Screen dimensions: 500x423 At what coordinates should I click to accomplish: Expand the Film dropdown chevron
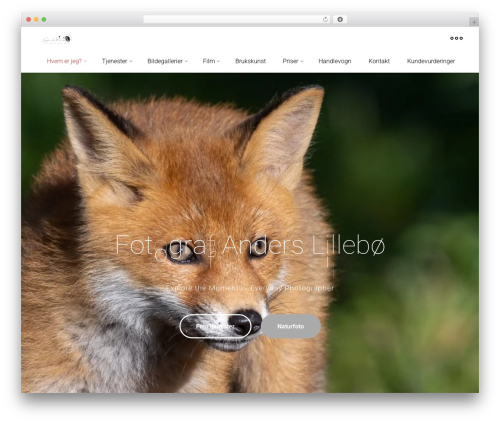(218, 61)
